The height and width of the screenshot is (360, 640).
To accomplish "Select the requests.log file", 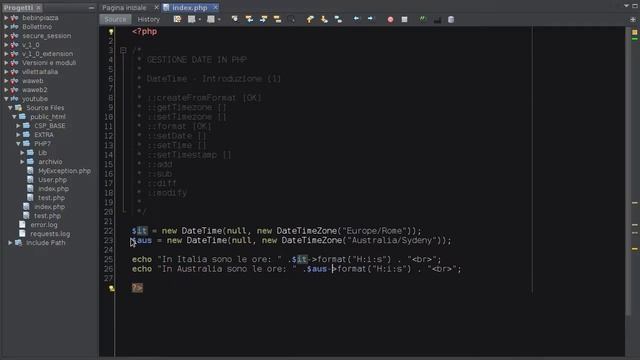I will point(50,233).
